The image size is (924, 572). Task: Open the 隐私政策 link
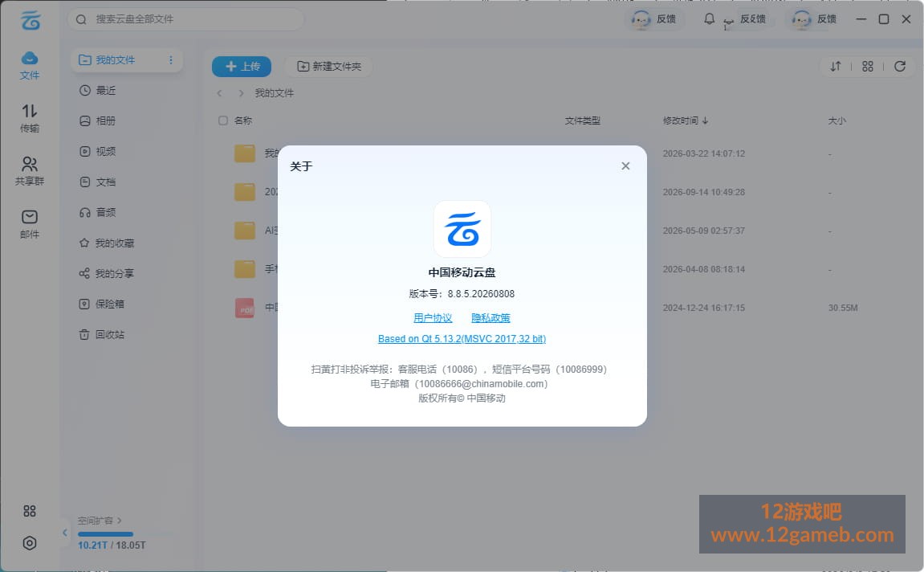[x=490, y=318]
